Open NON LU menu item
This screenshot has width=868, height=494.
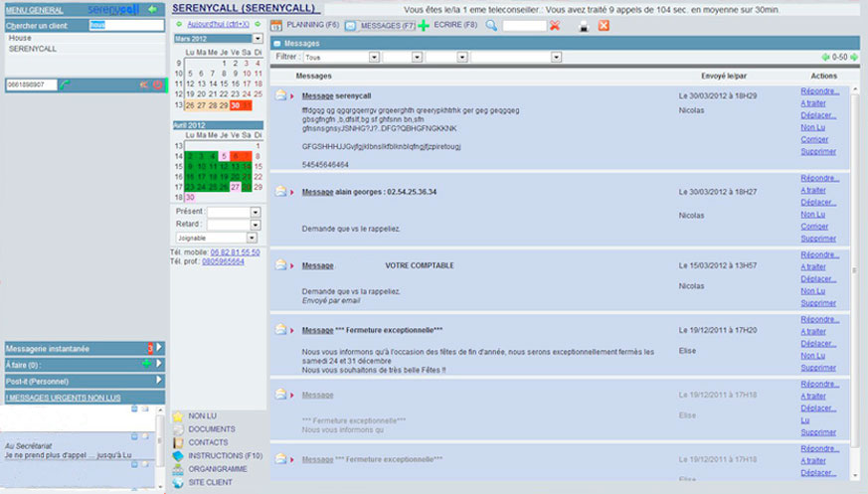202,416
